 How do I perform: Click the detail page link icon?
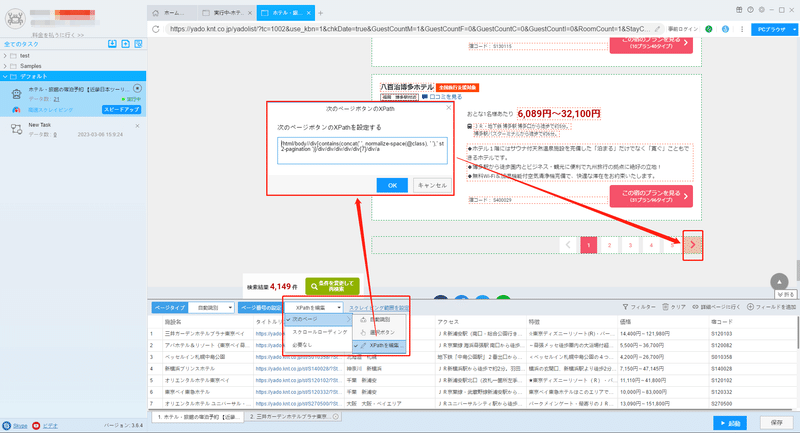point(695,307)
